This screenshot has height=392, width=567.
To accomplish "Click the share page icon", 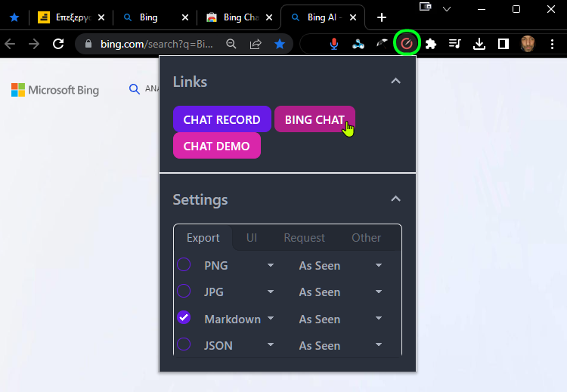I will (256, 44).
